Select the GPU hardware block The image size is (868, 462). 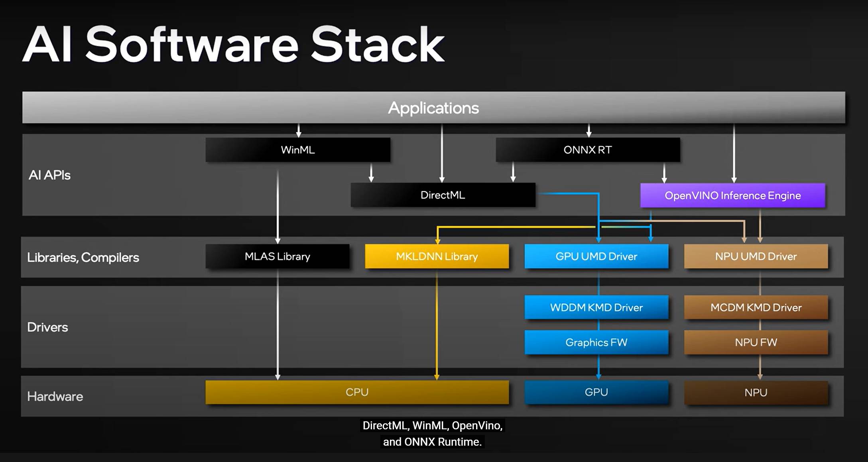596,392
